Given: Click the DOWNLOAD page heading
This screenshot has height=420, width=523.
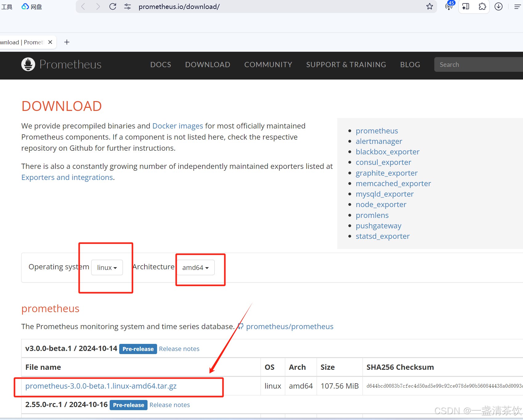Looking at the screenshot, I should (62, 106).
